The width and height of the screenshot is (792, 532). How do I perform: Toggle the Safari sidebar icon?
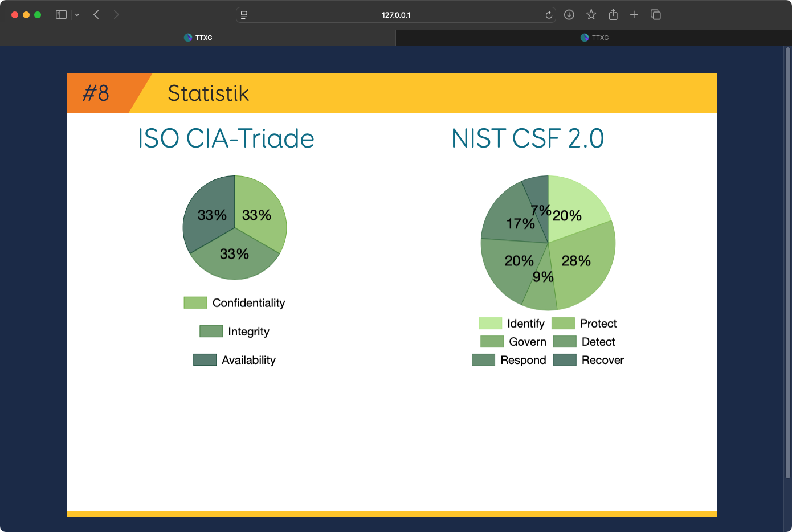[61, 15]
